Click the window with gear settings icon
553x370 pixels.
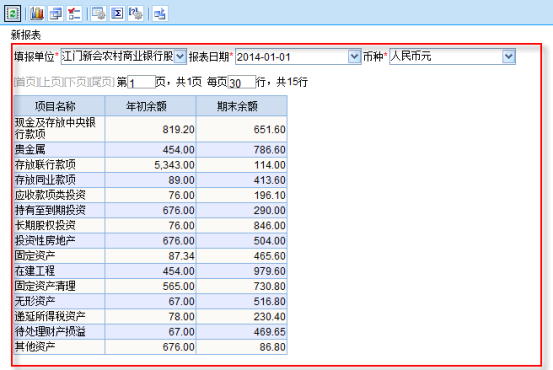98,14
